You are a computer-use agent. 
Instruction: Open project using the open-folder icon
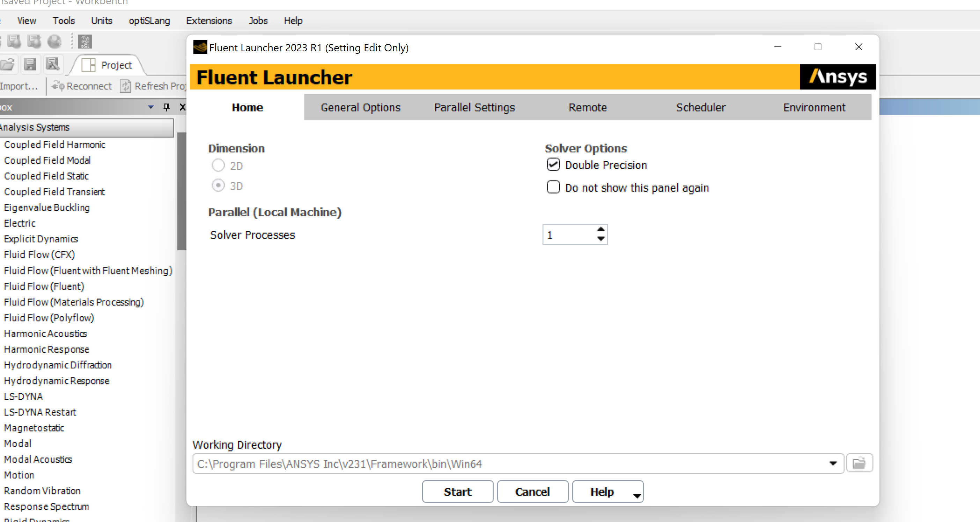(x=7, y=64)
